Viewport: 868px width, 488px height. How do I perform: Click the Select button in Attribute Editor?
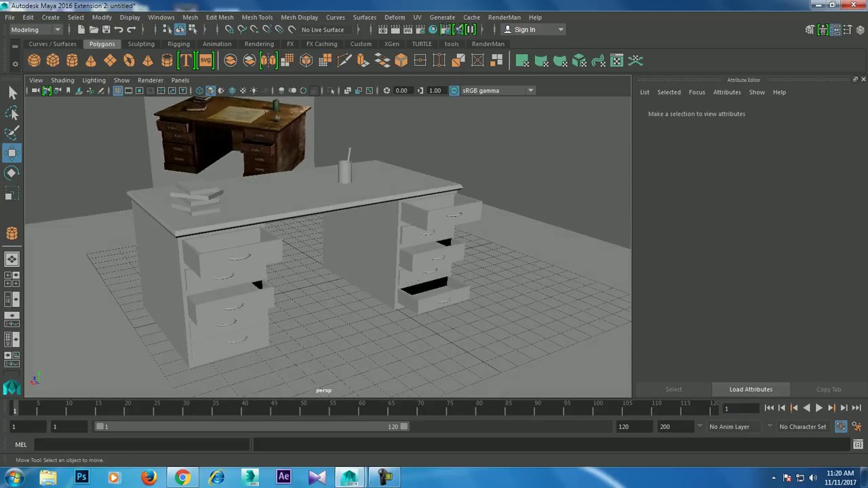click(673, 390)
